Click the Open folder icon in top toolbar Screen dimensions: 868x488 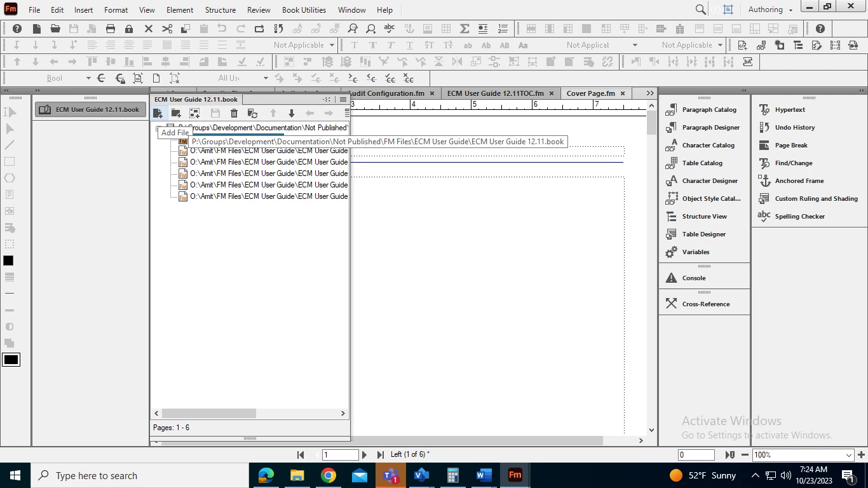55,29
